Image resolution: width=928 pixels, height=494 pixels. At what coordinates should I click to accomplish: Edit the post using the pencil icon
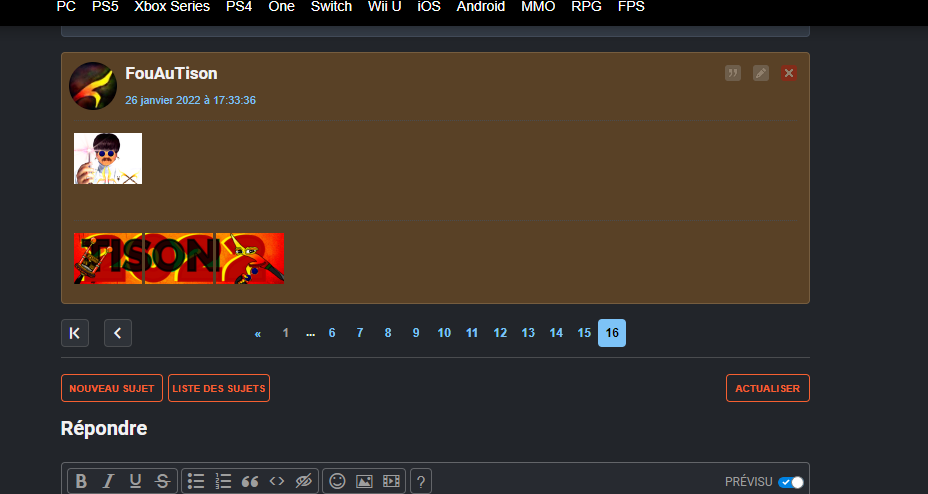point(761,73)
